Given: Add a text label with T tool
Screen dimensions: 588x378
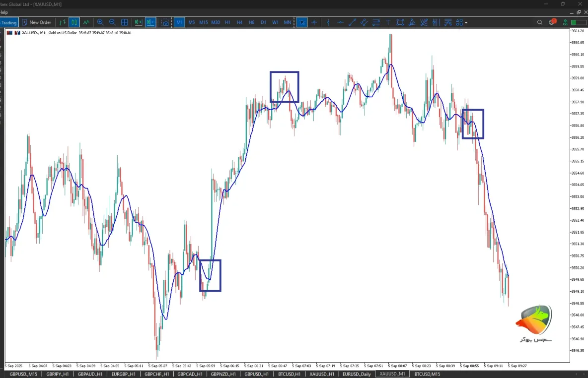Looking at the screenshot, I should click(x=388, y=22).
